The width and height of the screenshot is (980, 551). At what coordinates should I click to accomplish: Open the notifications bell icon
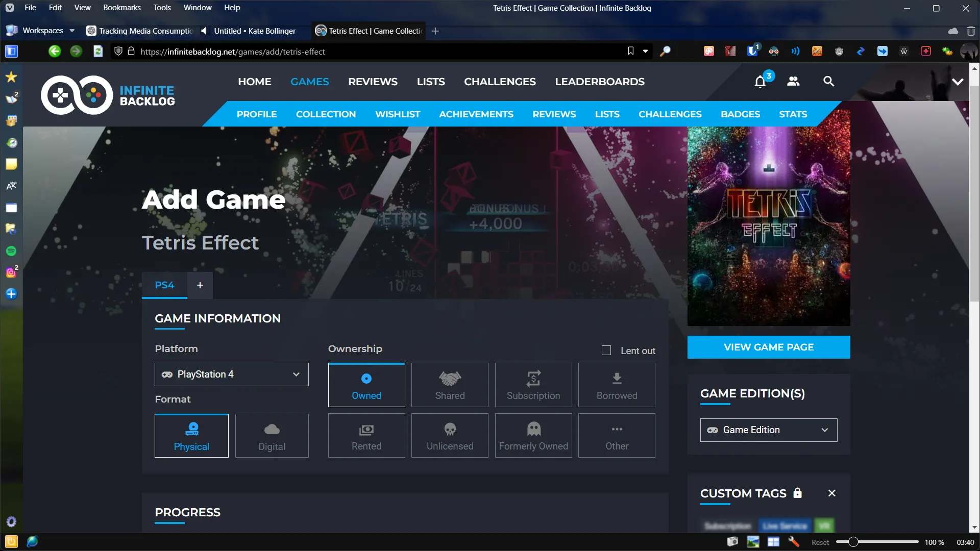[760, 82]
